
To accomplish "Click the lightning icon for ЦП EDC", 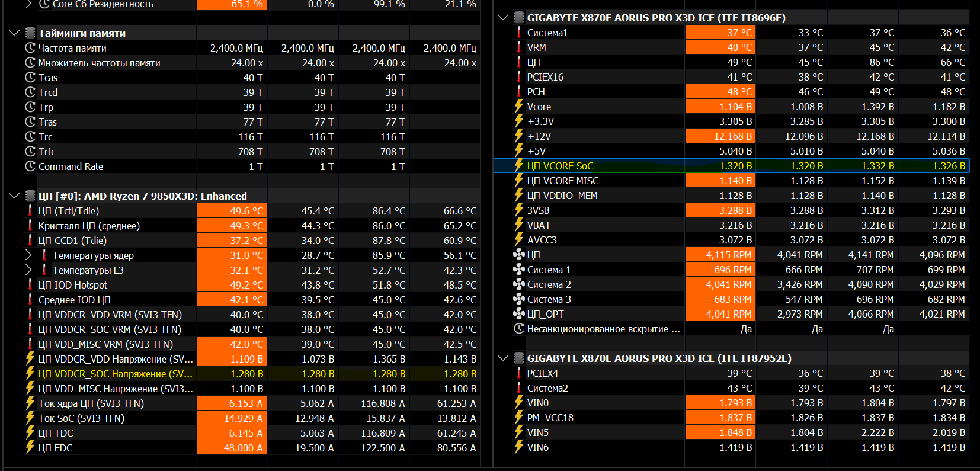I will pyautogui.click(x=30, y=447).
